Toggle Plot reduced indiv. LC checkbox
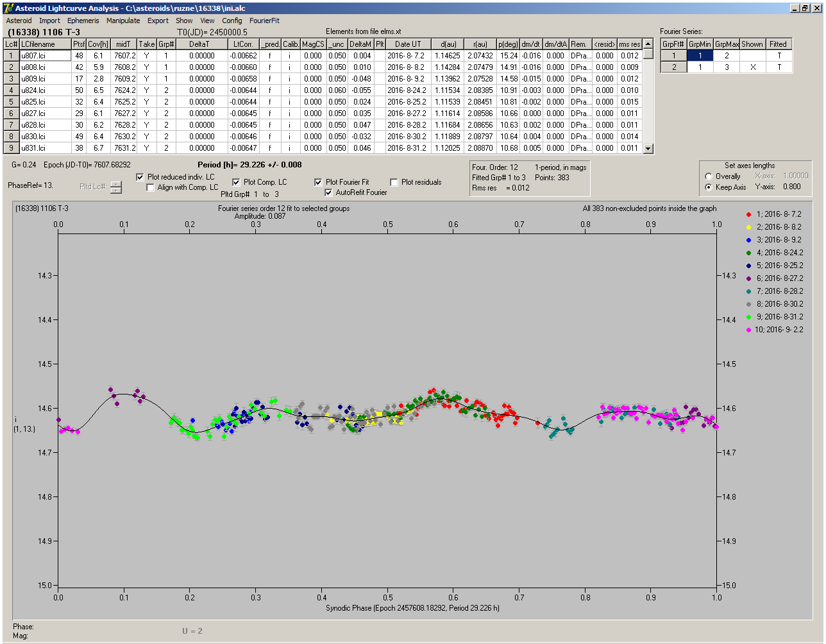826x644 pixels. pyautogui.click(x=140, y=177)
